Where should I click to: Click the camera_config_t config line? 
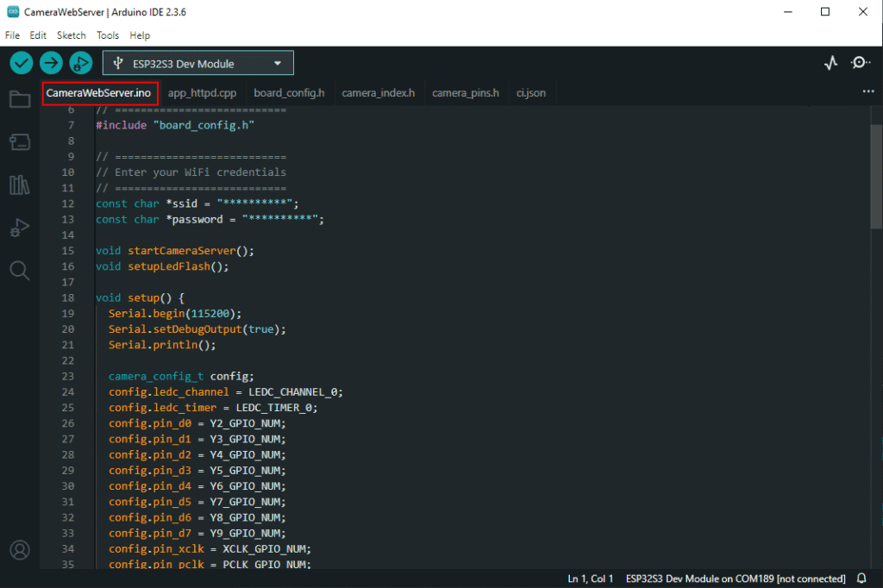pos(181,376)
